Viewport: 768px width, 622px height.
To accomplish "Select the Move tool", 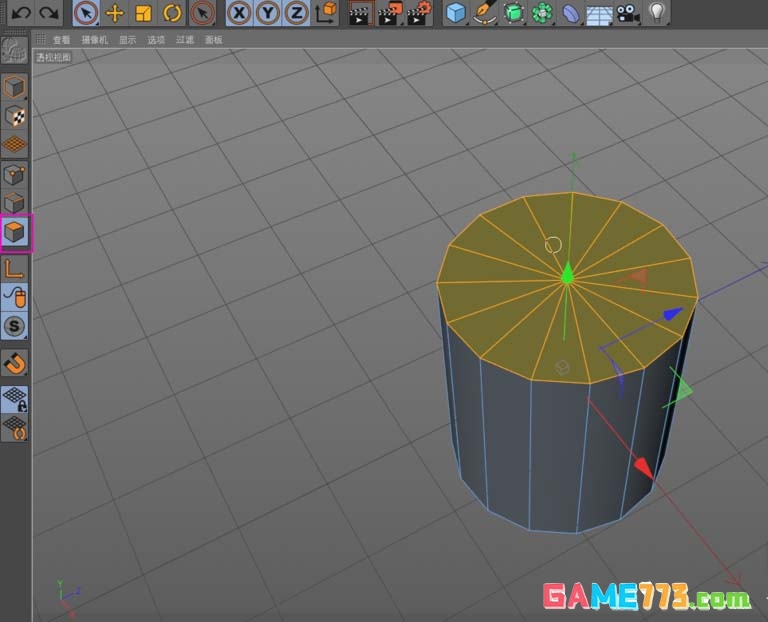I will click(x=115, y=13).
